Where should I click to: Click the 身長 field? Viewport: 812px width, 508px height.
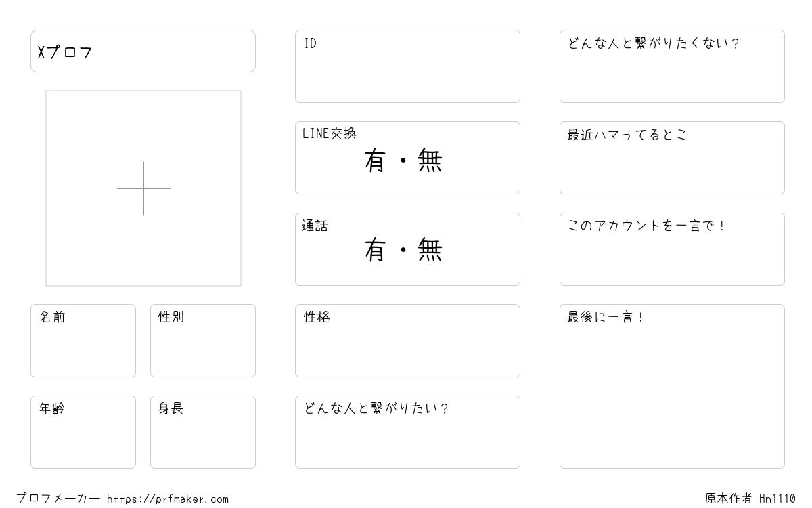coord(203,432)
